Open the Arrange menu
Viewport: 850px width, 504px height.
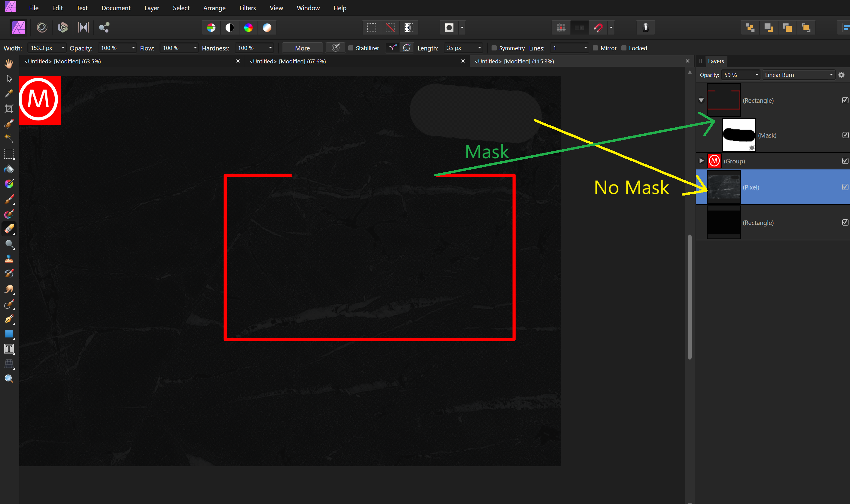pyautogui.click(x=214, y=8)
